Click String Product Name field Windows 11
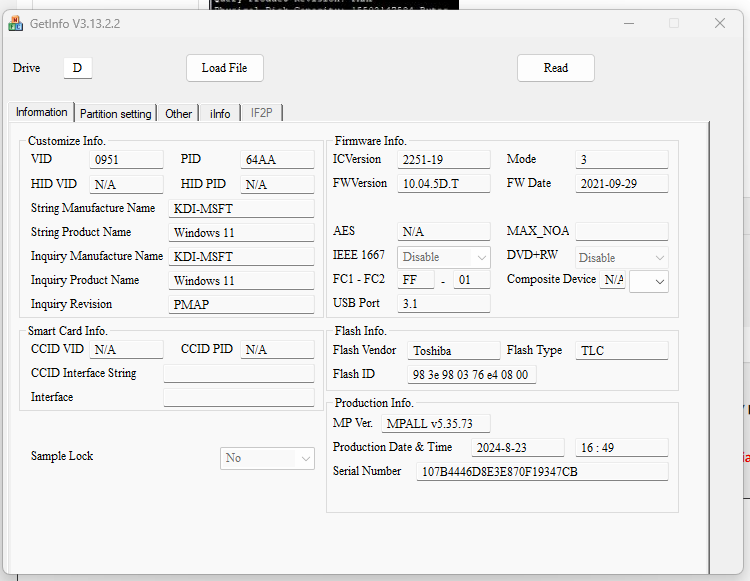This screenshot has height=581, width=750. [242, 232]
